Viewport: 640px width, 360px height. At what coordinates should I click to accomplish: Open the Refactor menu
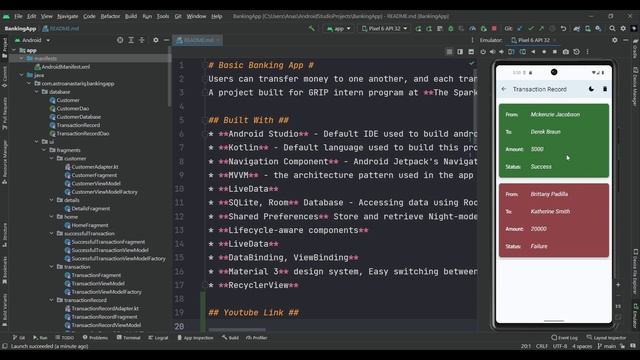[x=110, y=16]
